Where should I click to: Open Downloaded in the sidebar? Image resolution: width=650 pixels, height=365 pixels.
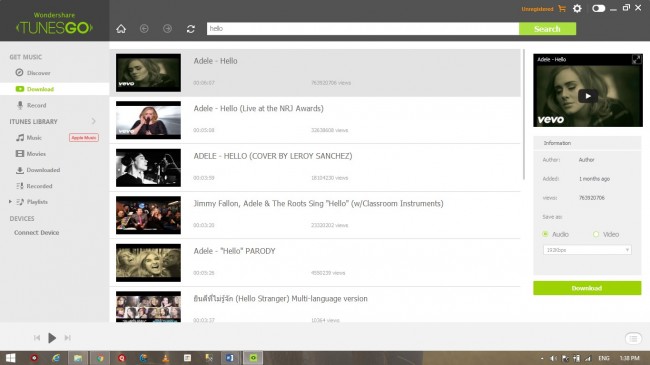click(x=43, y=170)
